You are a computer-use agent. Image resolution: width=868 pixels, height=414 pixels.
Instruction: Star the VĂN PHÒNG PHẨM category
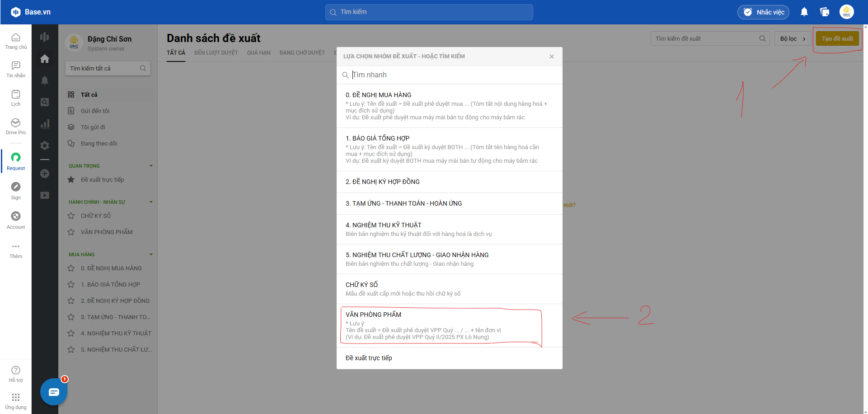(x=71, y=232)
